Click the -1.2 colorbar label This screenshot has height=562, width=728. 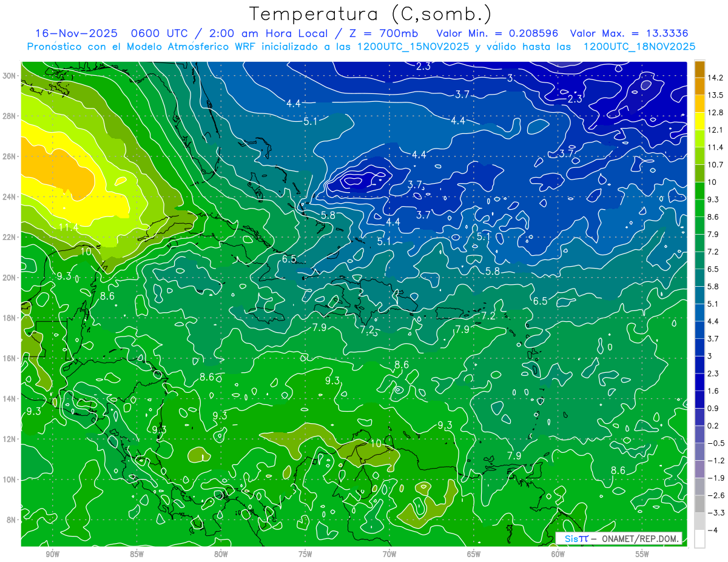[716, 461]
